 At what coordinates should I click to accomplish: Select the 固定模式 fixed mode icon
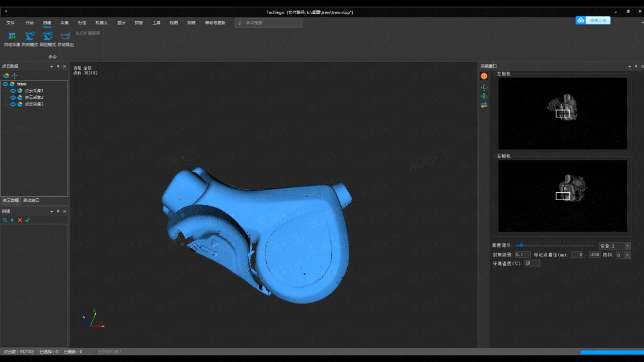click(48, 37)
